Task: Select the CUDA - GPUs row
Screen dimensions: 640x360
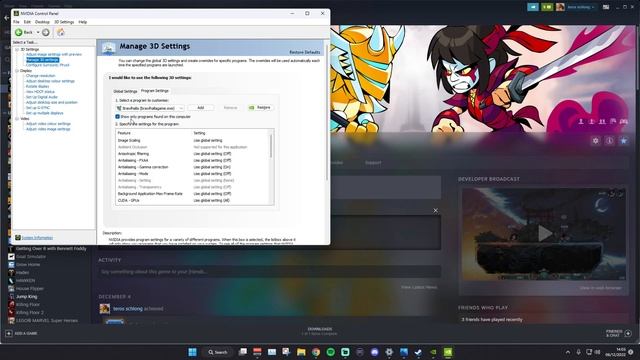Action: 193,200
